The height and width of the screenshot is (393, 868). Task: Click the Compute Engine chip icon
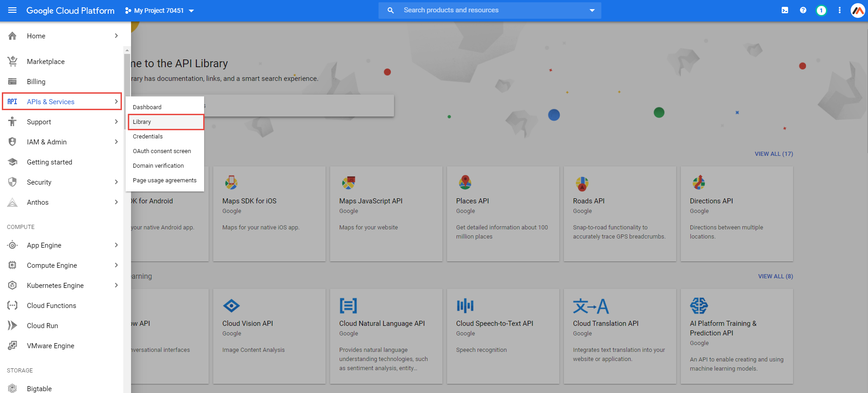tap(12, 265)
